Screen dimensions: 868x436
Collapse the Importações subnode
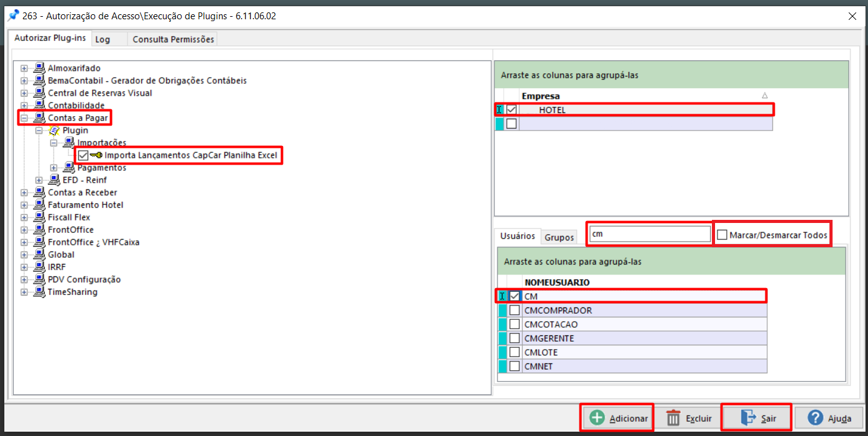pyautogui.click(x=53, y=143)
